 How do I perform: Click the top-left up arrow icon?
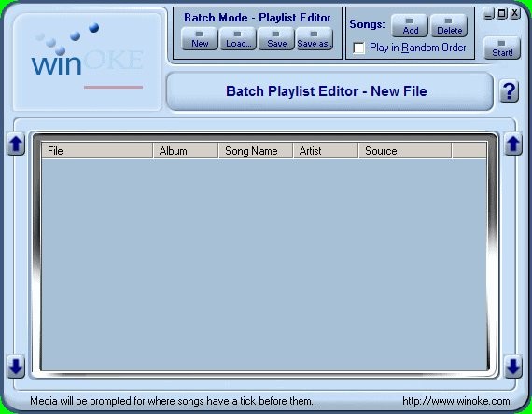tap(16, 145)
